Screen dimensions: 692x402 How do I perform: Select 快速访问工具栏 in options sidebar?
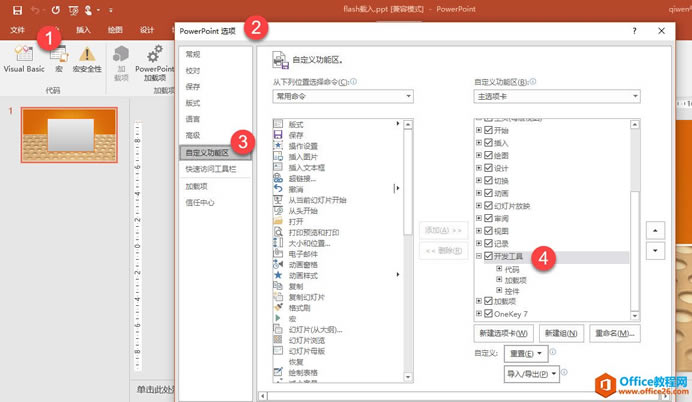(211, 169)
